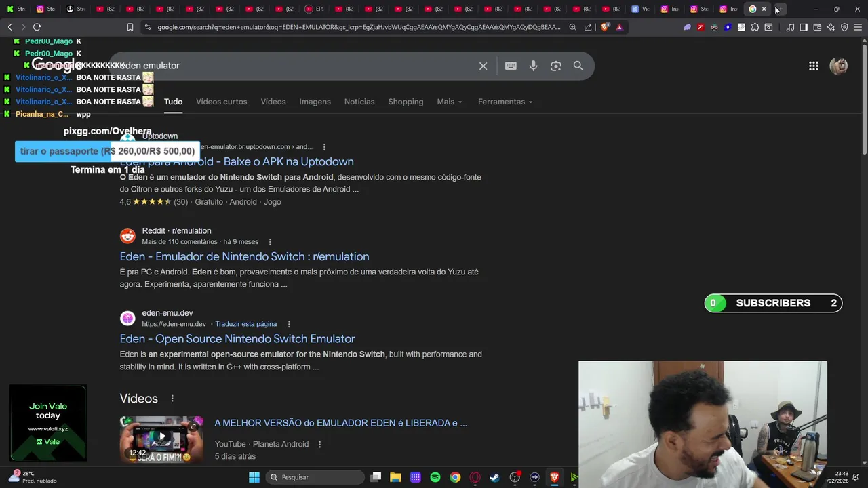This screenshot has height=488, width=868.
Task: Clear the Google search box text
Action: tap(483, 66)
